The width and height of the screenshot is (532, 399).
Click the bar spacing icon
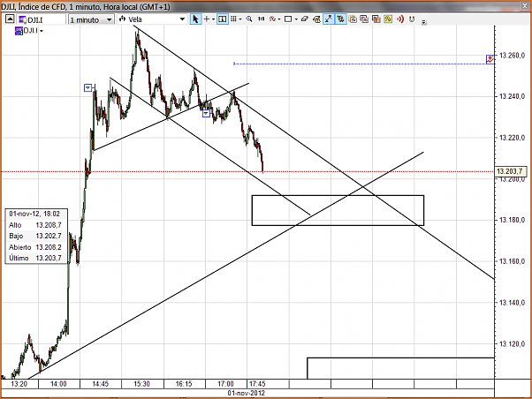(261, 19)
